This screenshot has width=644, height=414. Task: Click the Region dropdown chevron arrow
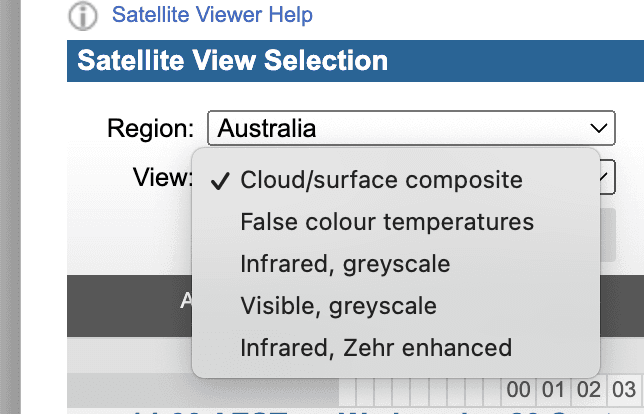click(x=598, y=128)
